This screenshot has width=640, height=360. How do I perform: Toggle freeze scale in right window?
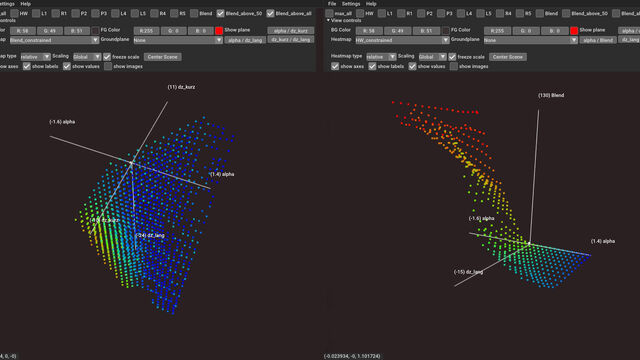pyautogui.click(x=452, y=57)
